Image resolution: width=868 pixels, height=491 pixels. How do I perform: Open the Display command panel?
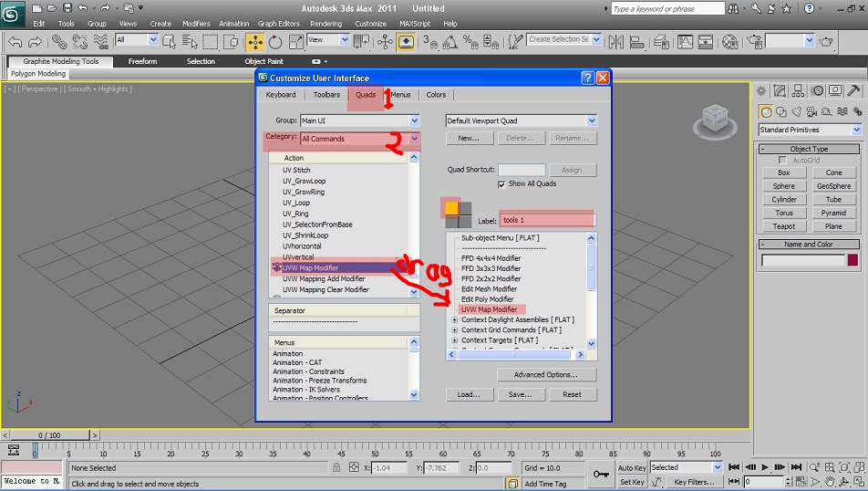click(835, 91)
